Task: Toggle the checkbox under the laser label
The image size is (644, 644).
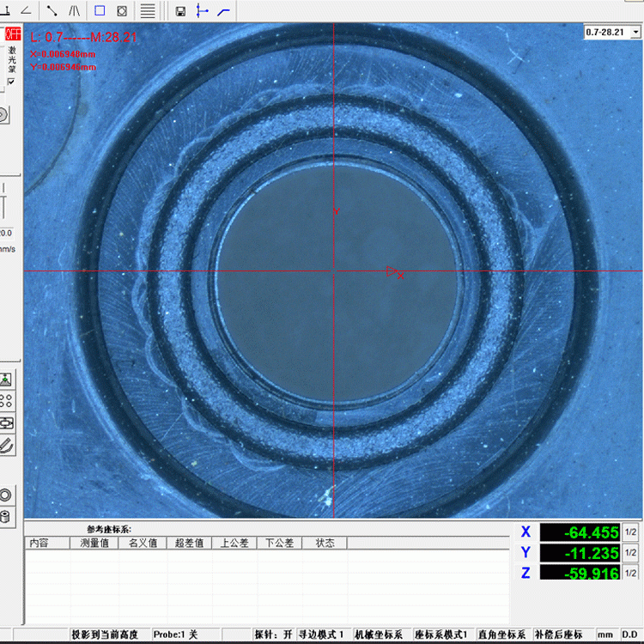Action: (11, 82)
